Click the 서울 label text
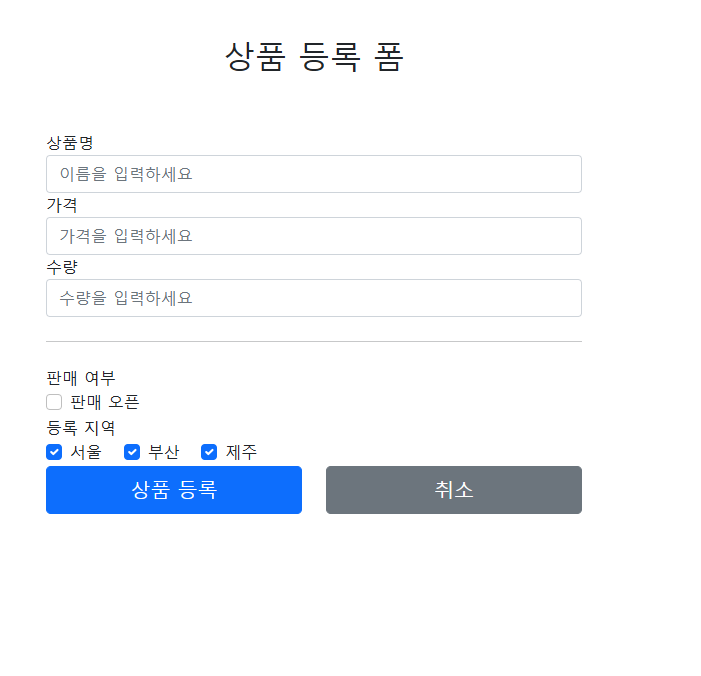Image resolution: width=701 pixels, height=676 pixels. pyautogui.click(x=86, y=452)
